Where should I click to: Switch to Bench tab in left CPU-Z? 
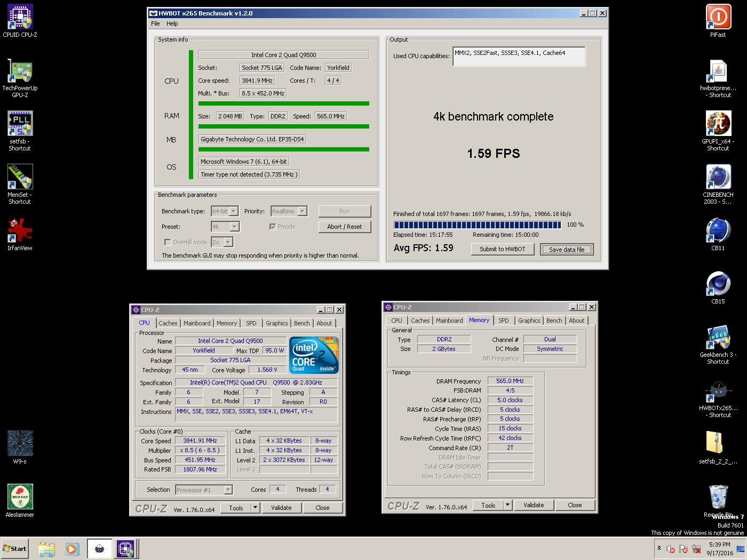tap(302, 323)
